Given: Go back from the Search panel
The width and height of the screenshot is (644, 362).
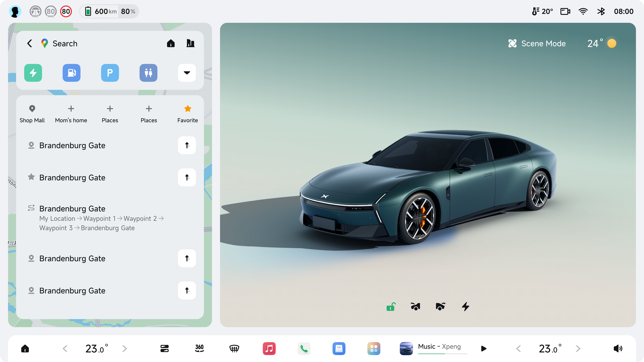Looking at the screenshot, I should (30, 43).
